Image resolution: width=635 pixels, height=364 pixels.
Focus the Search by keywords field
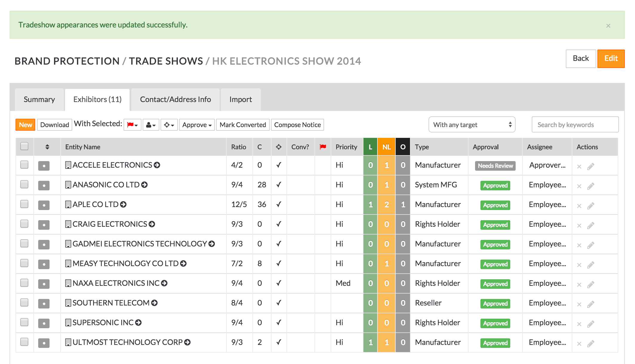coord(575,125)
